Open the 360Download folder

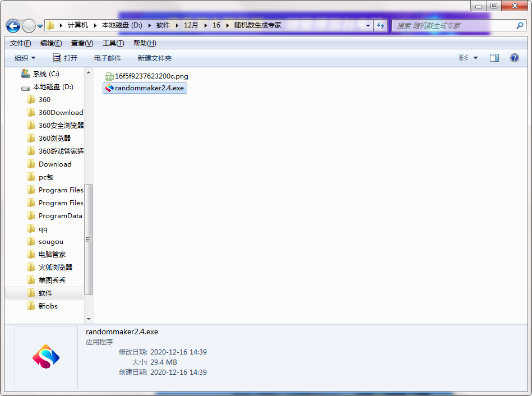61,113
